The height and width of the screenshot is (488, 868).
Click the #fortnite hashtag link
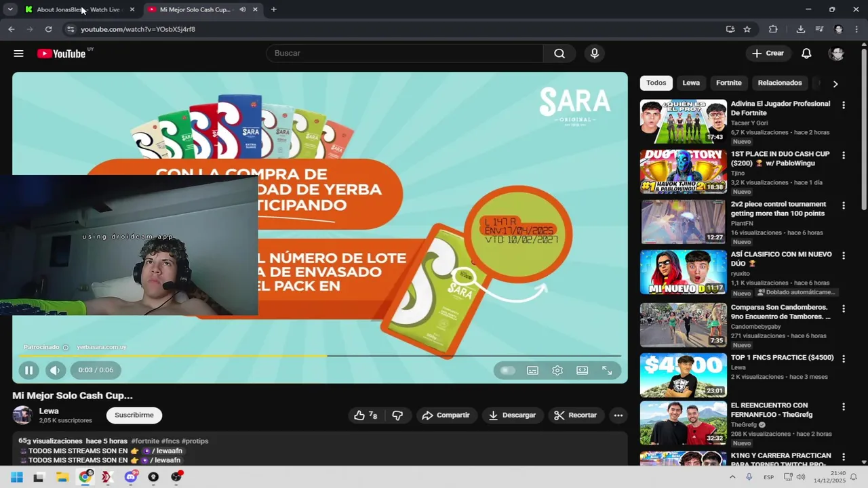(x=145, y=441)
